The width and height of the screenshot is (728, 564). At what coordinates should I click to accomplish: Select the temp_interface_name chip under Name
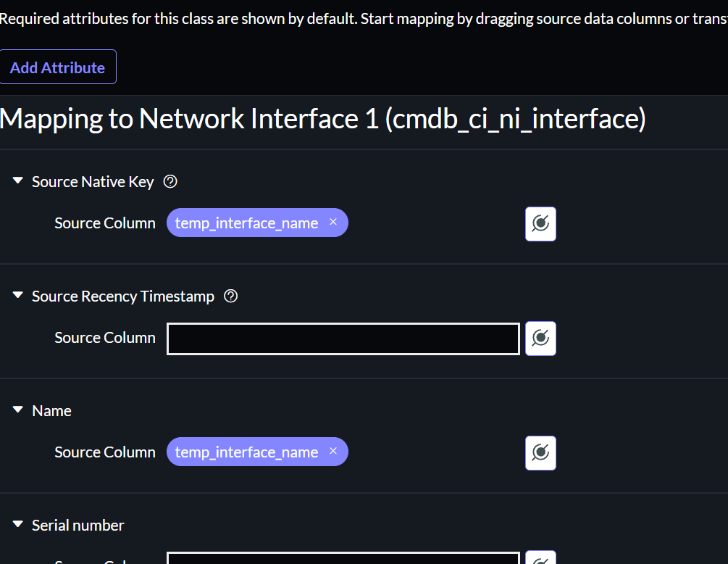coord(246,452)
